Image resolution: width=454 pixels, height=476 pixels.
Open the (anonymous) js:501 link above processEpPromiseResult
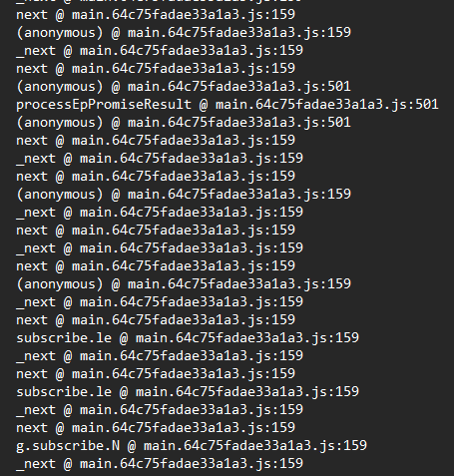pos(239,87)
